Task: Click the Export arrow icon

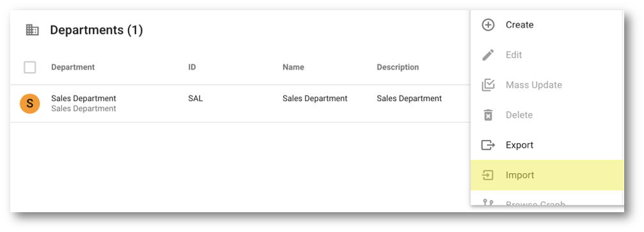Action: click(487, 145)
